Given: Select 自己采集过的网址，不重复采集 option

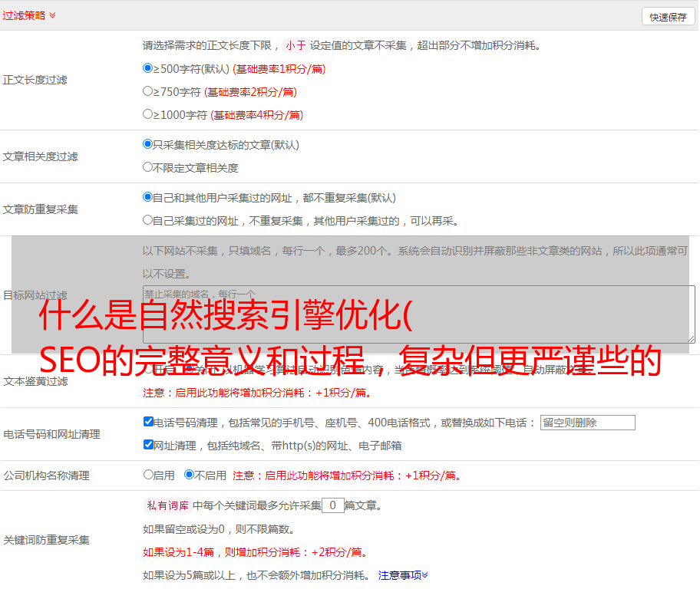Looking at the screenshot, I should coord(147,220).
